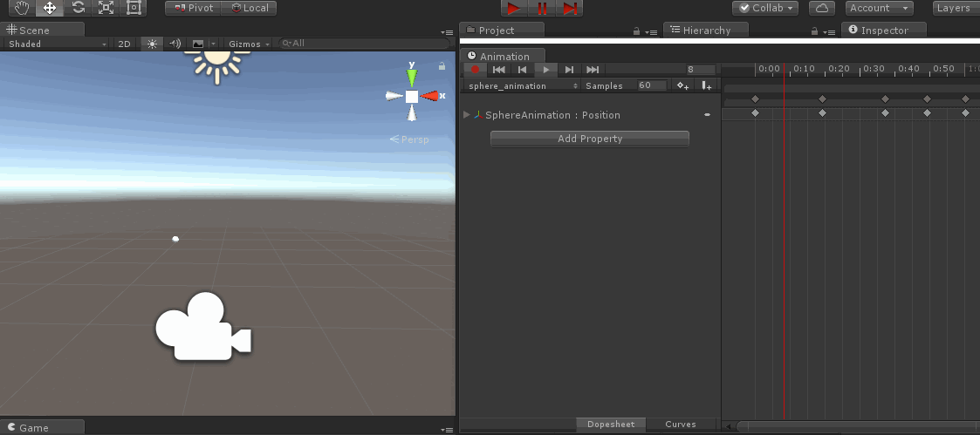The image size is (980, 435).
Task: Toggle the Hierarchy panel lock icon
Action: point(814,31)
